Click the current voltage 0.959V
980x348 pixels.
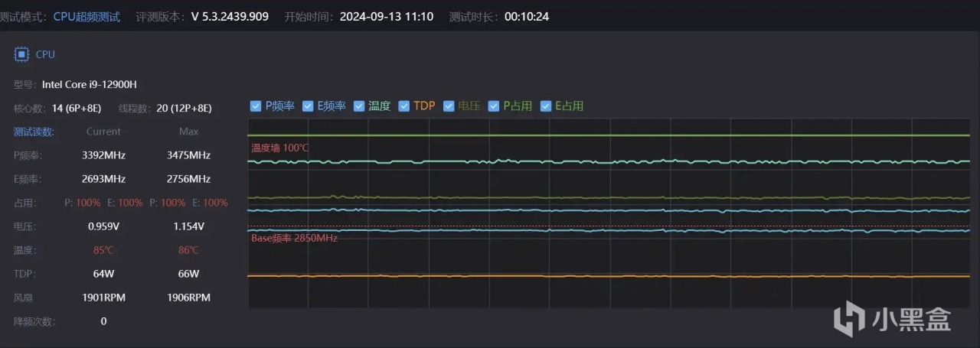pyautogui.click(x=103, y=226)
